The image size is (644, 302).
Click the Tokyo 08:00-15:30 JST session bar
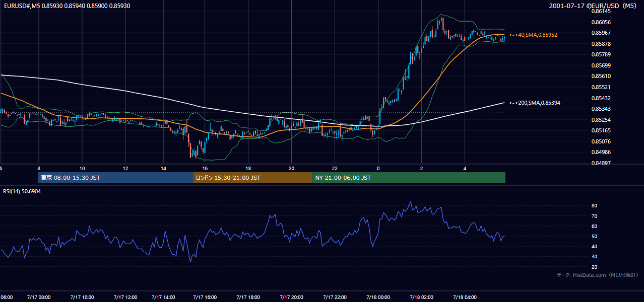115,178
